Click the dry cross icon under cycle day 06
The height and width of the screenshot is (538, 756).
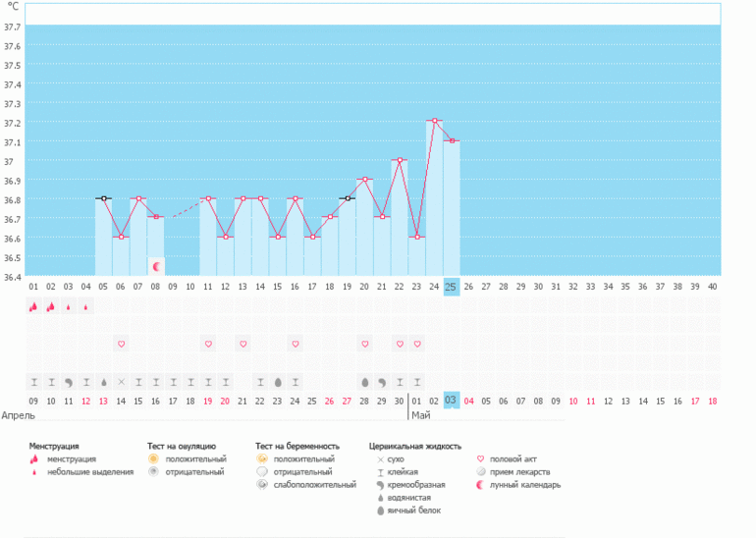[x=121, y=382]
